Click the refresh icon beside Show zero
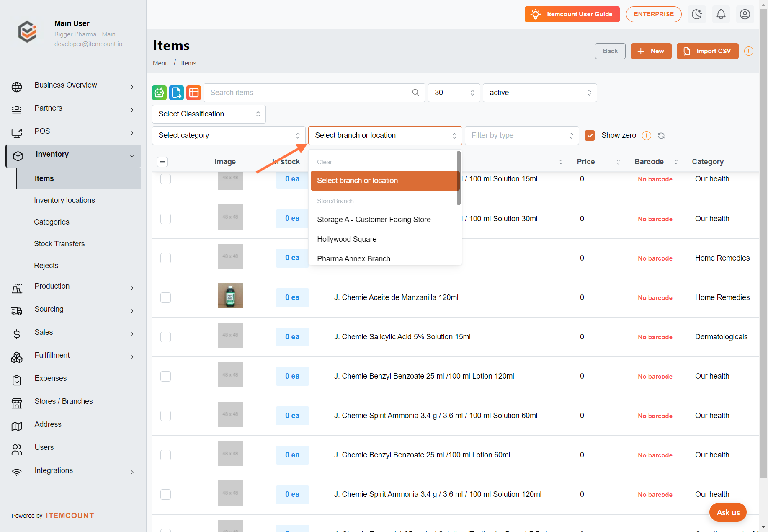Screen dimensions: 768x532 (661, 136)
